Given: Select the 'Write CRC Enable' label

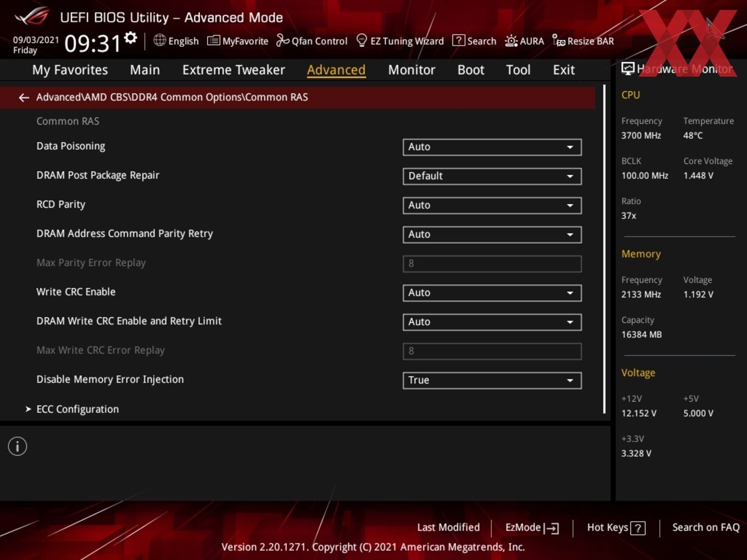Looking at the screenshot, I should pos(76,292).
